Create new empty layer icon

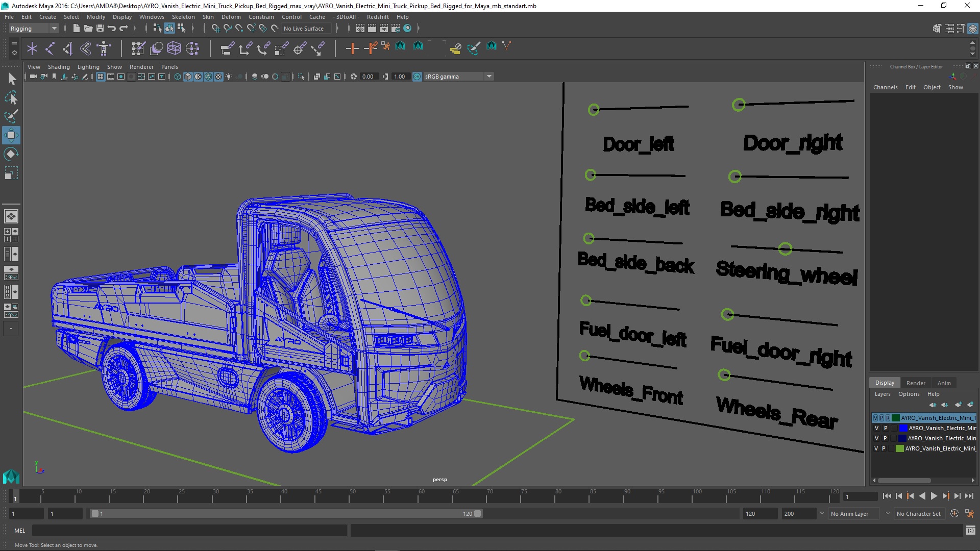958,405
